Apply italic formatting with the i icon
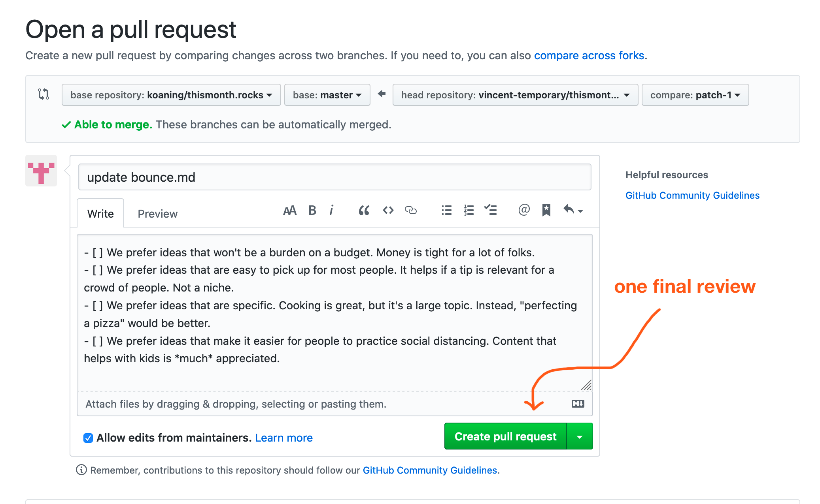 (332, 211)
